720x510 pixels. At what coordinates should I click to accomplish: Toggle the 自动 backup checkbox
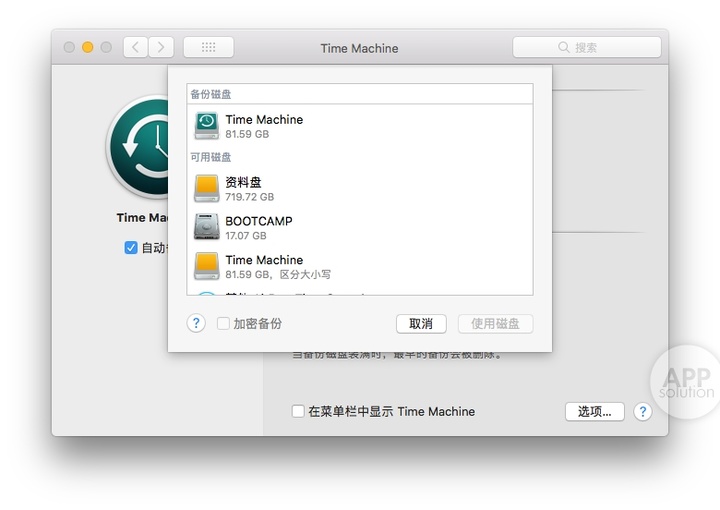pyautogui.click(x=131, y=248)
